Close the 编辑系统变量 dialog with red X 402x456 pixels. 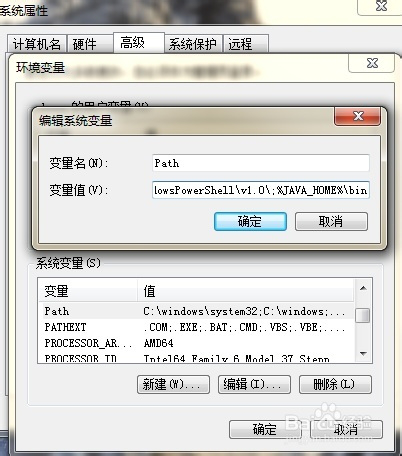357,116
